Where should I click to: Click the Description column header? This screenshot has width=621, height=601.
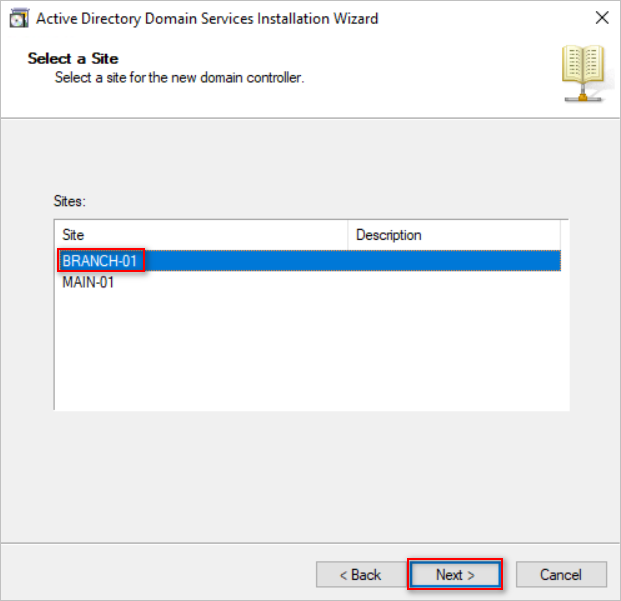pos(454,235)
